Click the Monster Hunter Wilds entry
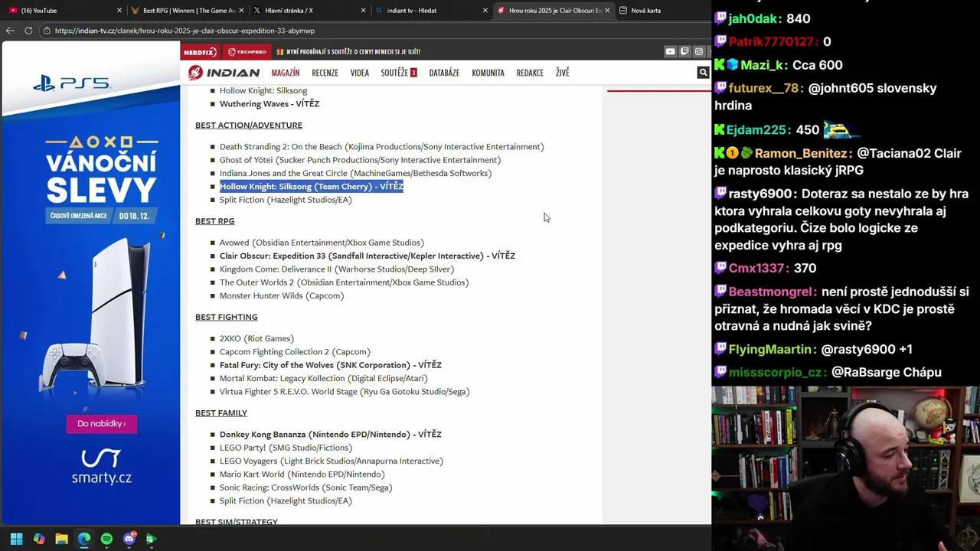This screenshot has width=980, height=551. click(x=282, y=296)
